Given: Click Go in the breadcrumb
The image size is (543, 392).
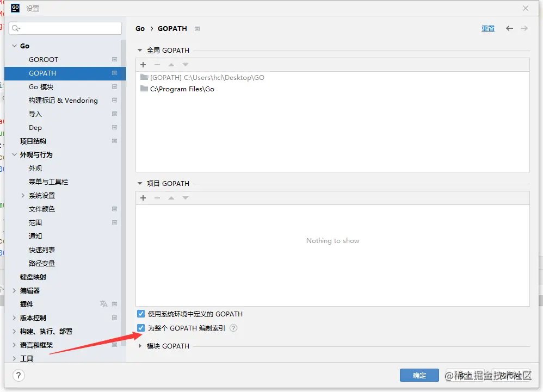Looking at the screenshot, I should [x=140, y=29].
